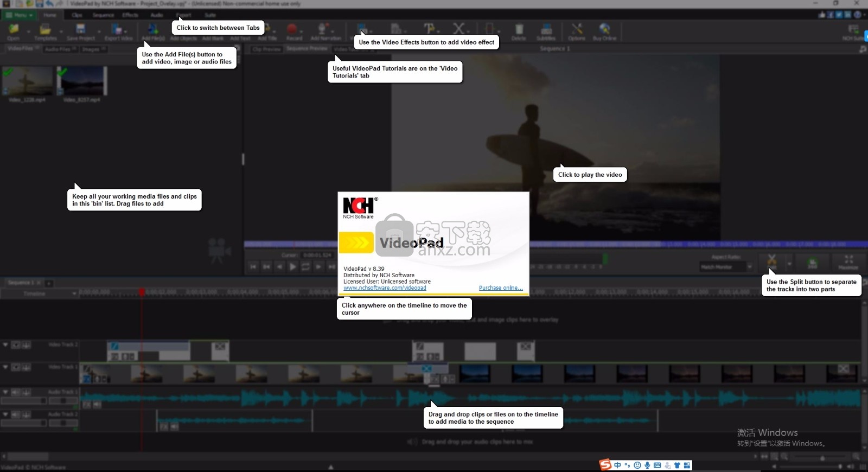Click the Maximize preview icon
The image size is (868, 472).
point(848,259)
